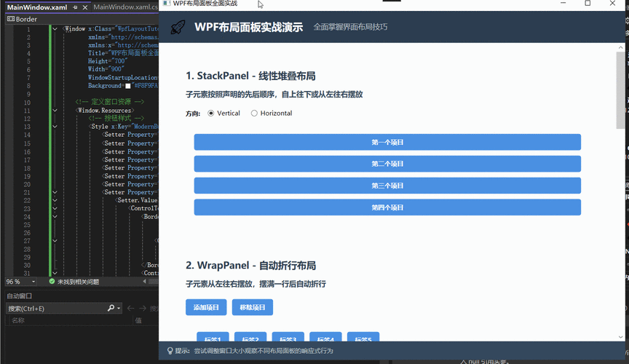Open the 96 % zoom dropdown
The image size is (629, 364).
tap(33, 282)
